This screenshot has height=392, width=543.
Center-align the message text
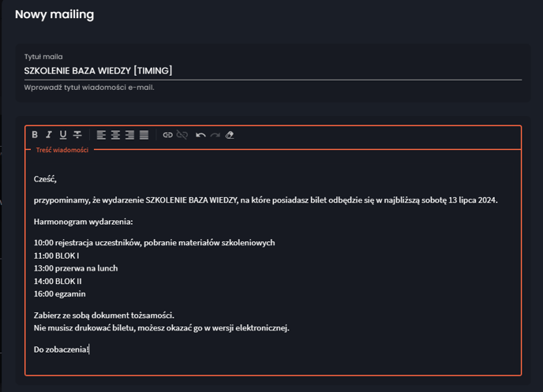(115, 135)
